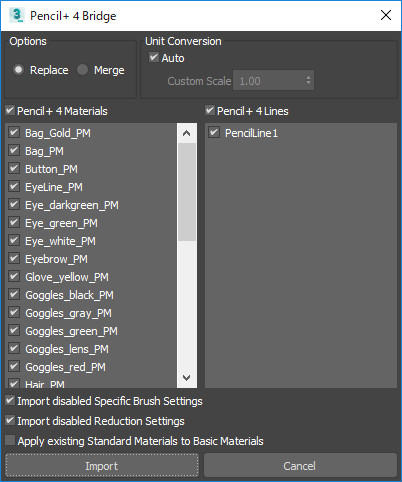The image size is (402, 482).
Task: Select the Goggles_lens_PM material name
Action: pos(67,349)
